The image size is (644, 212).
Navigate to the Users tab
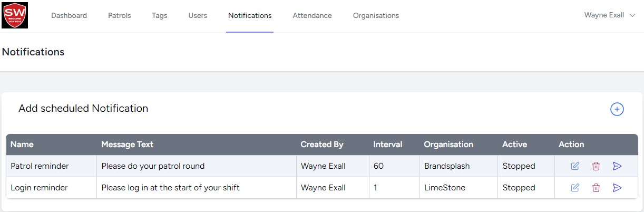pyautogui.click(x=198, y=15)
